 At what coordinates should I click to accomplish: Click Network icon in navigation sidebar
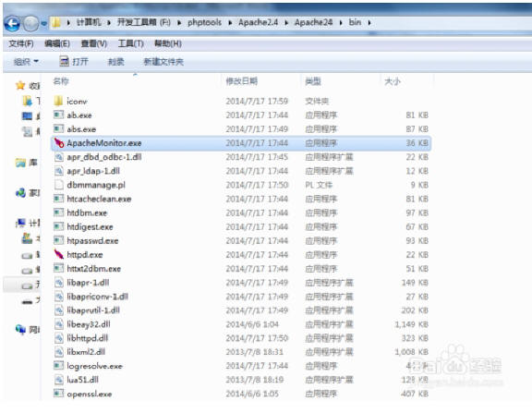pos(20,329)
